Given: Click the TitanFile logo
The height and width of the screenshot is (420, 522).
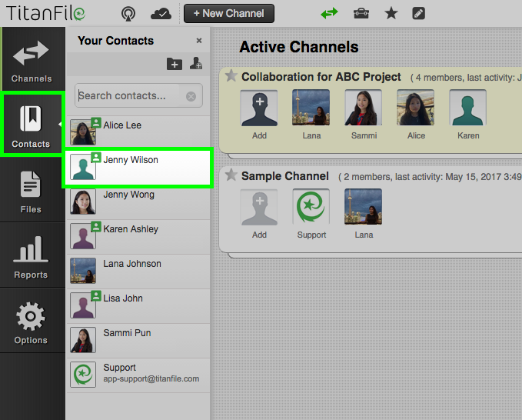Looking at the screenshot, I should point(45,14).
